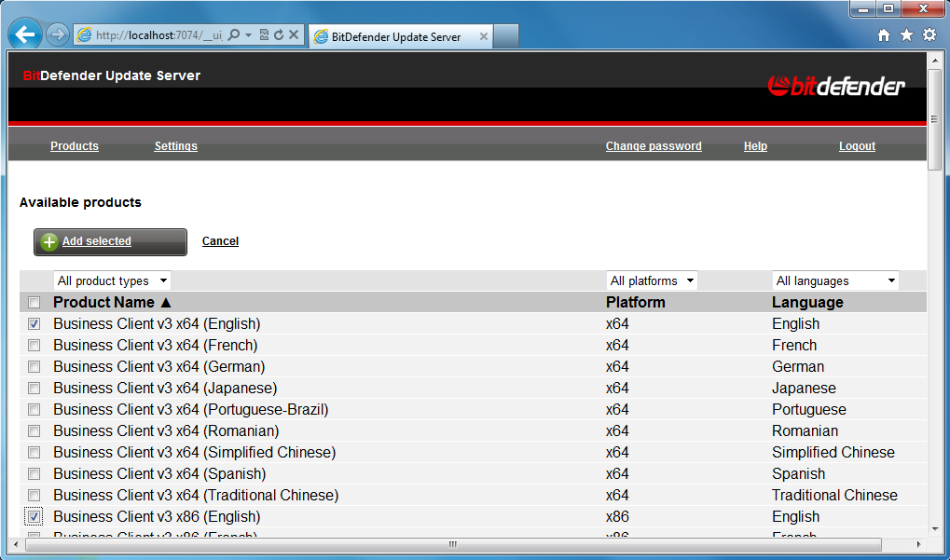This screenshot has height=560, width=950.
Task: Click the x86 platform cell for English
Action: coord(617,517)
